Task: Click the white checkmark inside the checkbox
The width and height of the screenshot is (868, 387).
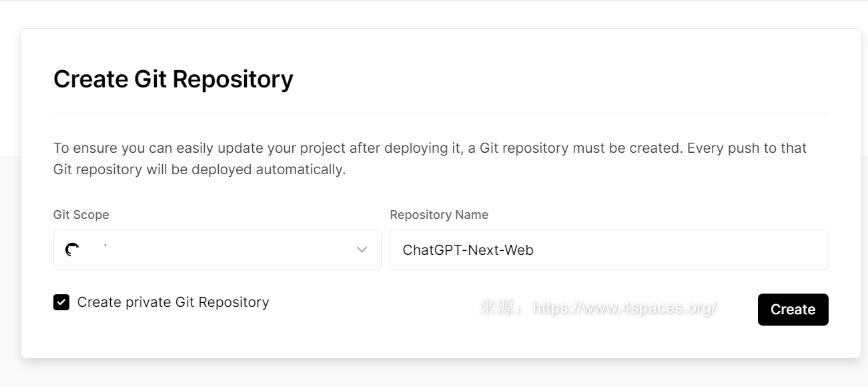Action: (61, 302)
